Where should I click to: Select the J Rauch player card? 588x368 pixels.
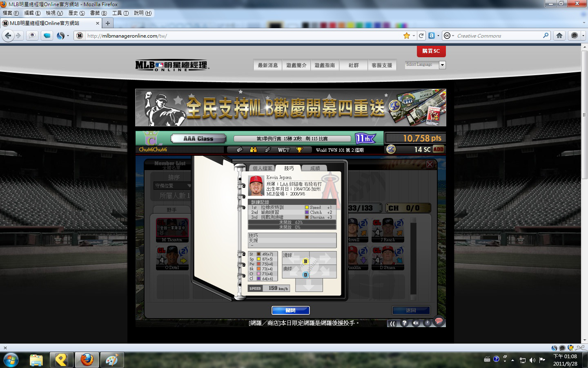pos(388,230)
